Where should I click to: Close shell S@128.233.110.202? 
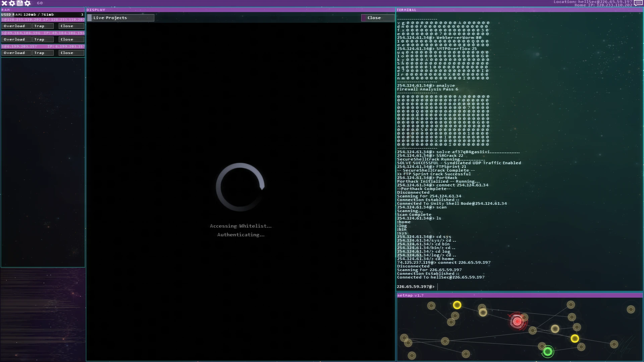(71, 26)
